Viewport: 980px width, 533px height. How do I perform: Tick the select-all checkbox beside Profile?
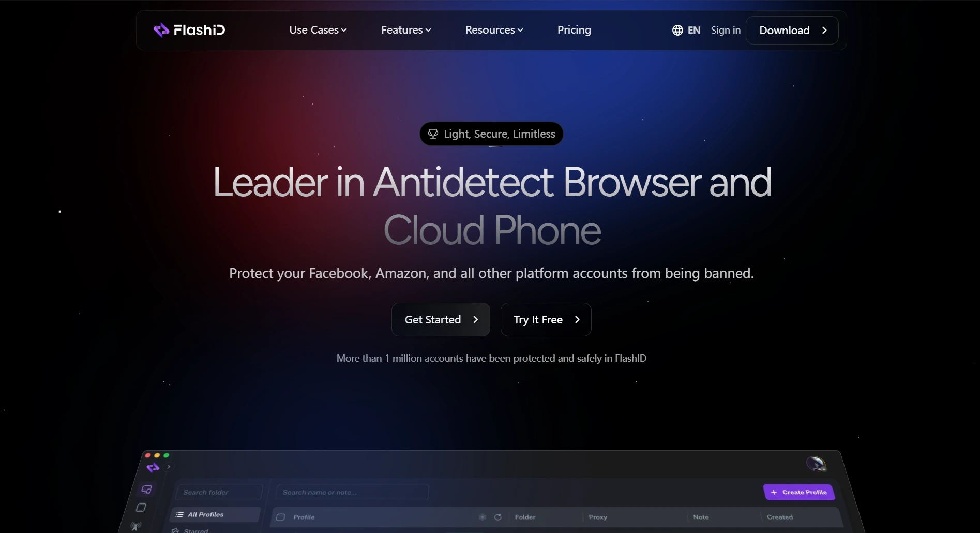pyautogui.click(x=281, y=517)
